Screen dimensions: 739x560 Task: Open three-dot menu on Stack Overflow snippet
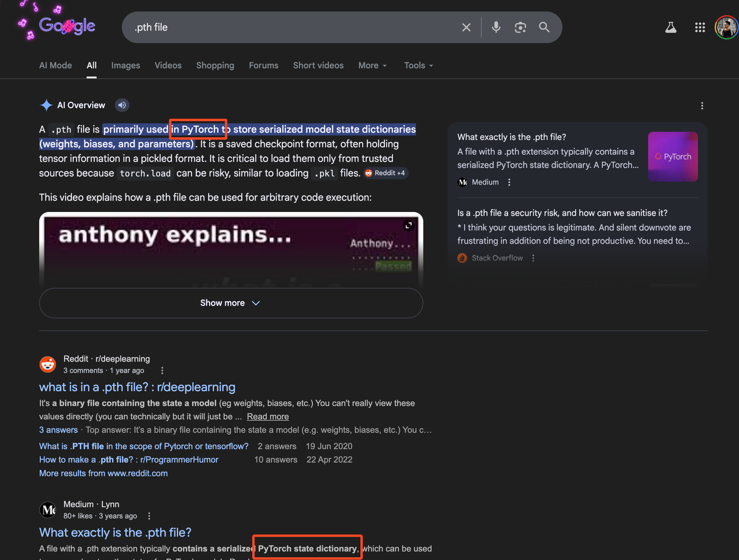(x=533, y=258)
